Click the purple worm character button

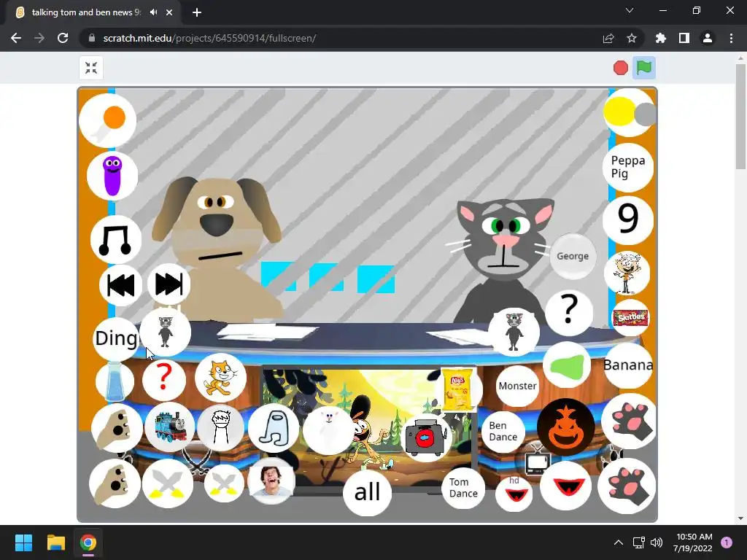112,176
